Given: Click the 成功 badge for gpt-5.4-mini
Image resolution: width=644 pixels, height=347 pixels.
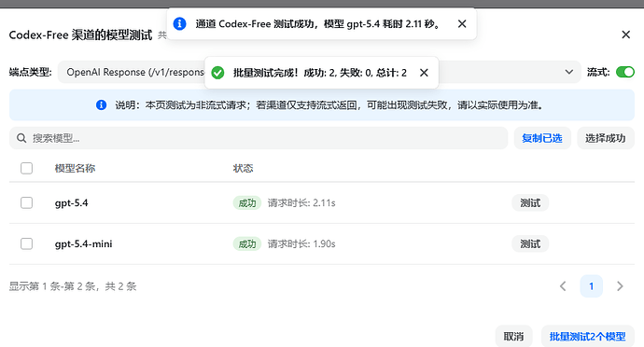Looking at the screenshot, I should pyautogui.click(x=247, y=244).
